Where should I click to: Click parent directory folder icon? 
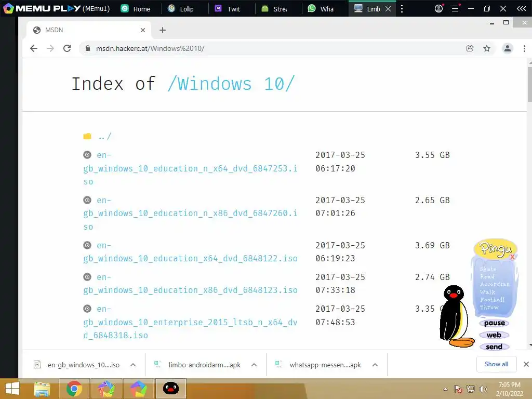click(x=87, y=137)
